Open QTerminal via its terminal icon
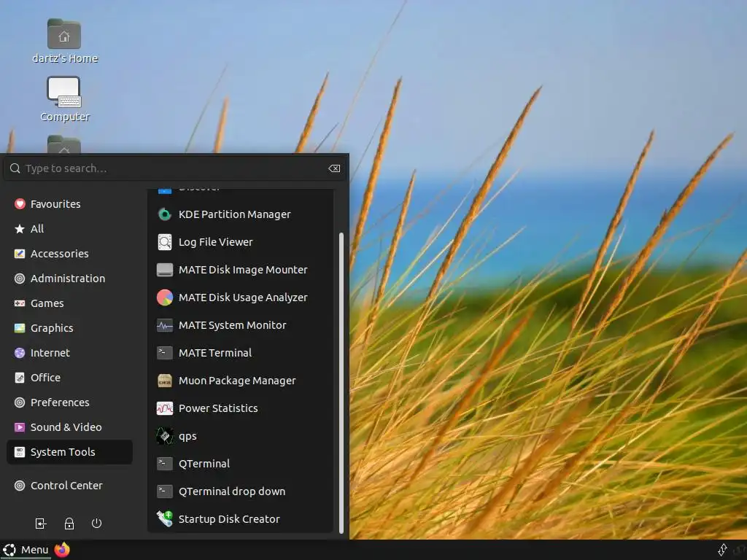The height and width of the screenshot is (560, 747). (164, 463)
